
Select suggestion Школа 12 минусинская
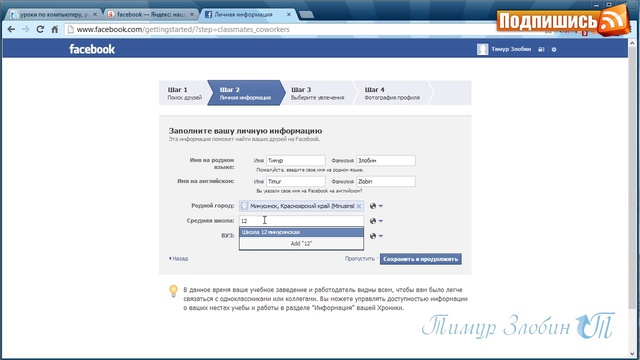click(301, 232)
